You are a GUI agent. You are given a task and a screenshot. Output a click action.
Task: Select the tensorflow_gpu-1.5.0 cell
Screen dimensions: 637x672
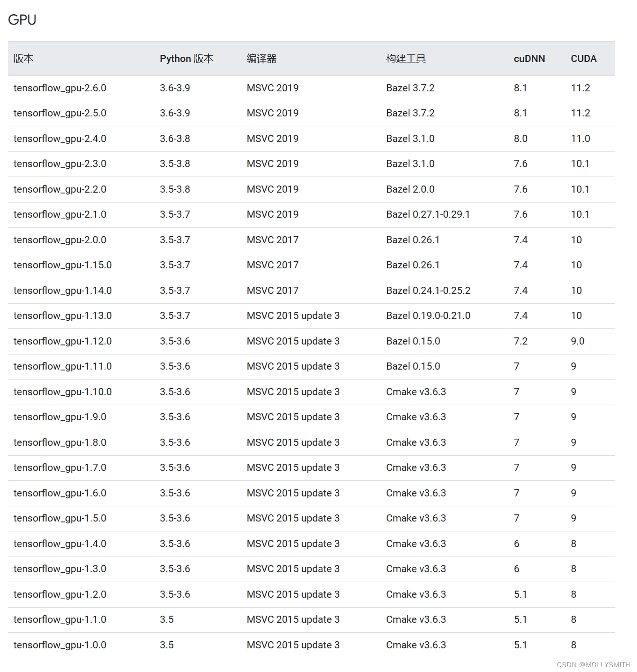[60, 518]
